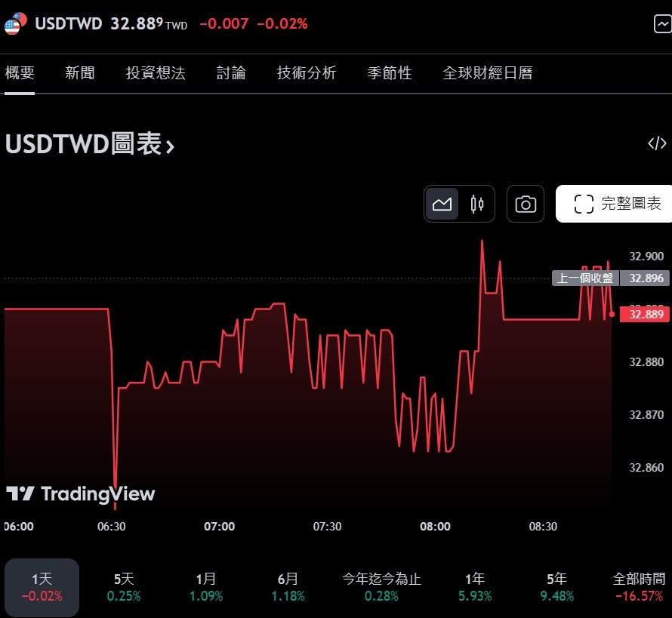Click the chart icon at top right
The width and height of the screenshot is (672, 618).
pyautogui.click(x=663, y=24)
